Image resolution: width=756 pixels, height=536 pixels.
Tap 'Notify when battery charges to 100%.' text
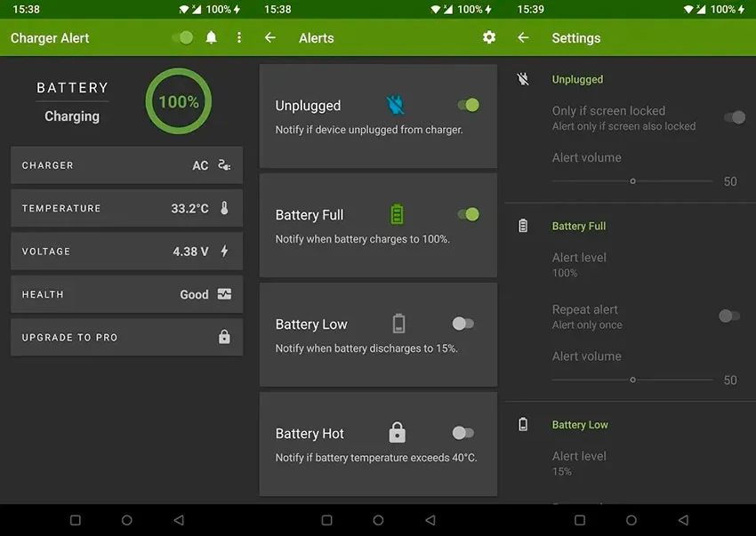coord(363,239)
